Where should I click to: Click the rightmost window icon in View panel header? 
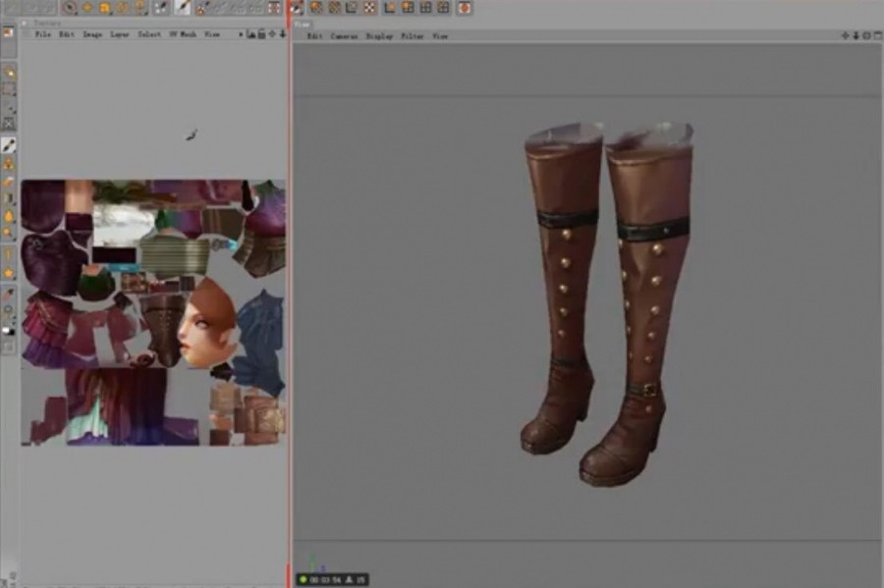coord(878,36)
